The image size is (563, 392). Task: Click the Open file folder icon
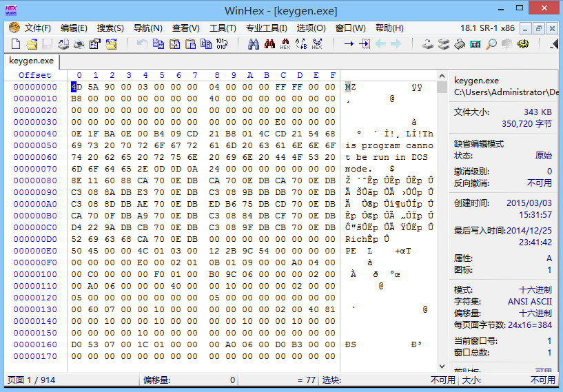coord(32,44)
